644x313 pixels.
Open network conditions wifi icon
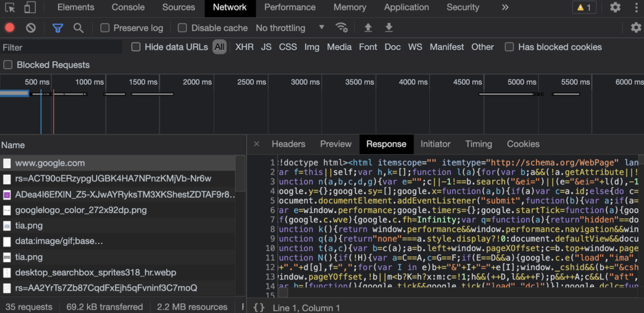click(x=341, y=28)
